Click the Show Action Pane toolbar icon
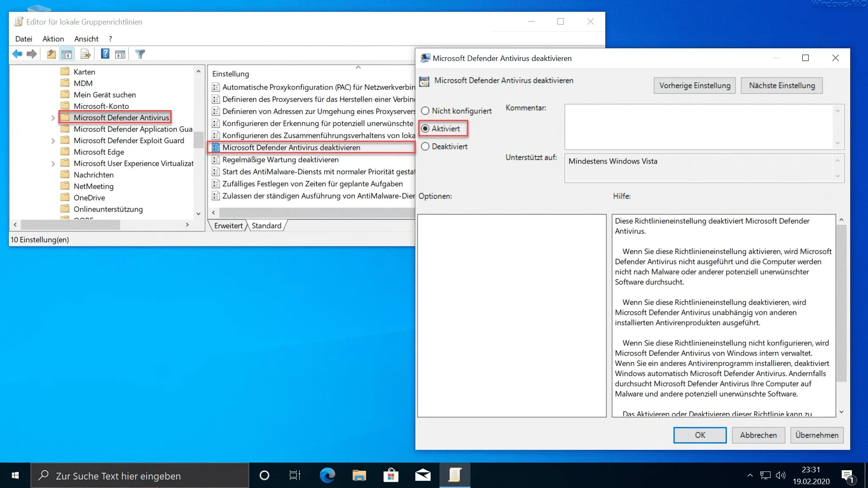The width and height of the screenshot is (868, 488). [x=120, y=54]
